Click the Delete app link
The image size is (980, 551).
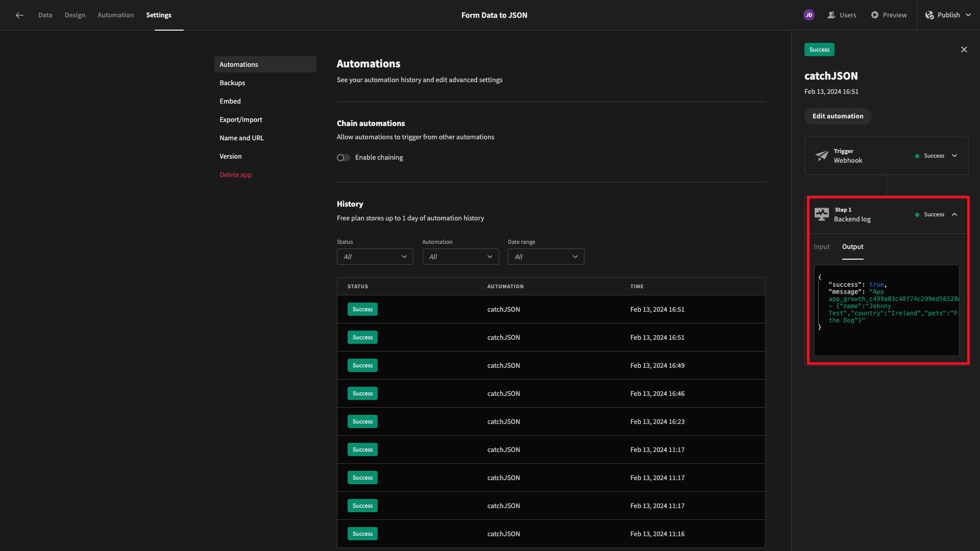click(236, 174)
